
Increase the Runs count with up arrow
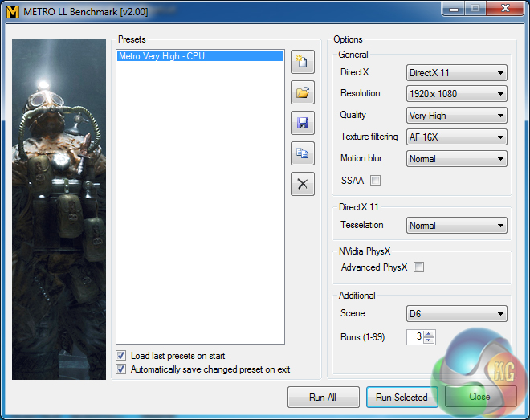[x=430, y=334]
